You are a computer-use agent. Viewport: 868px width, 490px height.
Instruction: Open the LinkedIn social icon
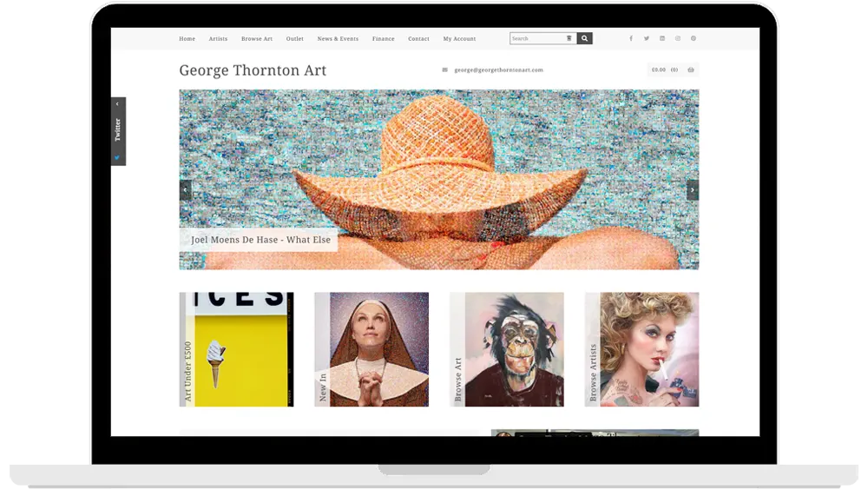662,39
